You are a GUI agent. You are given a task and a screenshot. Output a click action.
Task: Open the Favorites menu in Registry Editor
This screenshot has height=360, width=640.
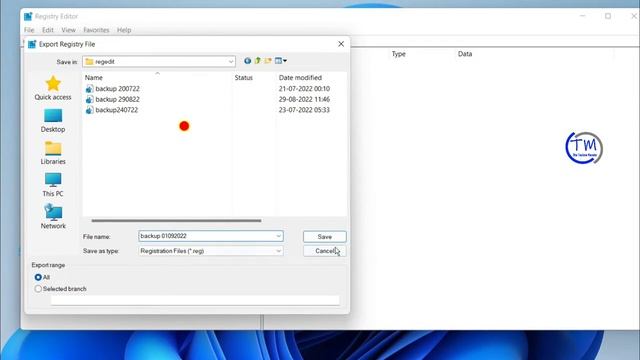click(96, 30)
